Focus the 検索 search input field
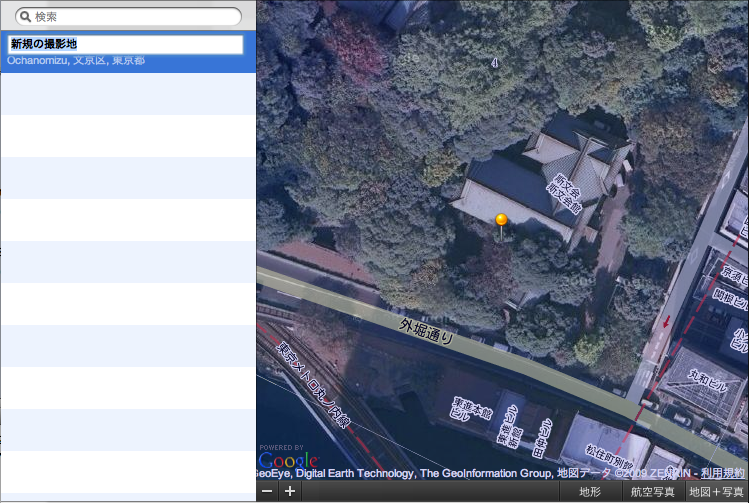 click(x=128, y=17)
